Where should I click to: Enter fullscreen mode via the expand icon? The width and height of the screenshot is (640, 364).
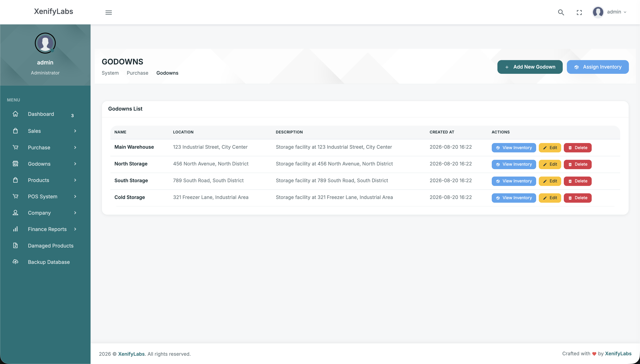[x=579, y=12]
